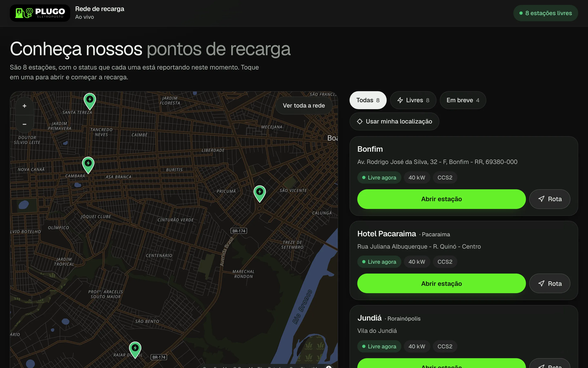588x368 pixels.
Task: Click the route arrow icon on Bonfim card
Action: pos(541,199)
